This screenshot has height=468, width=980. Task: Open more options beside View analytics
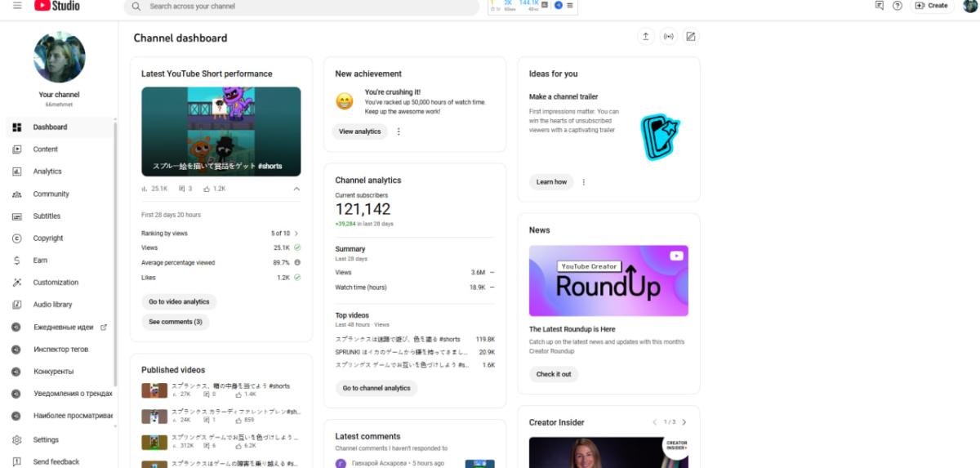(x=399, y=131)
